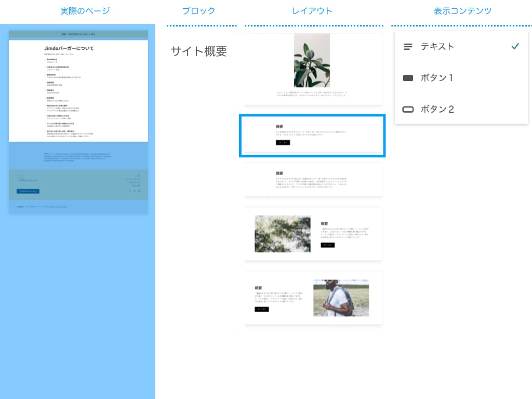This screenshot has width=532, height=399.
Task: Toggle テキスト display content option
Action: [x=461, y=46]
